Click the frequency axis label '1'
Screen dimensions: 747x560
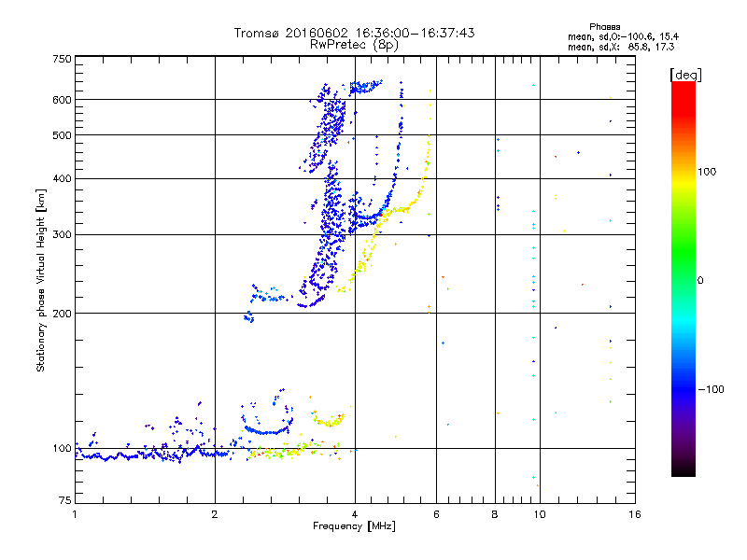click(x=75, y=514)
